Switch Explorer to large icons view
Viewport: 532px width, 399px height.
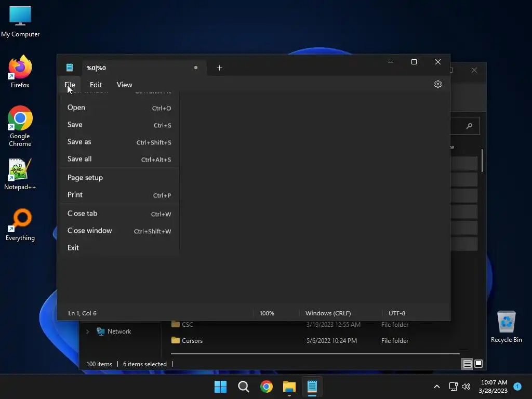pos(478,364)
